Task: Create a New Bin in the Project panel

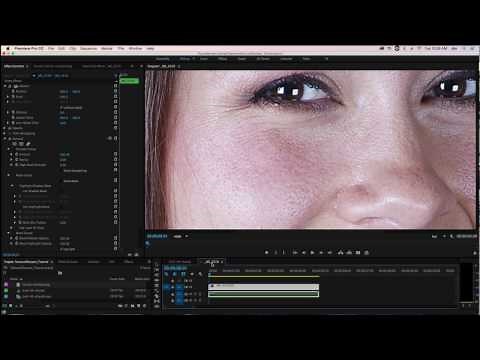Action: click(133, 306)
